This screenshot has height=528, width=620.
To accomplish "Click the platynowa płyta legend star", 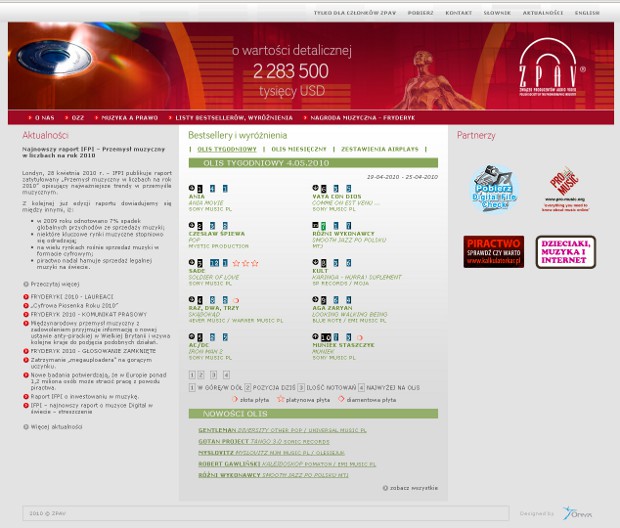I will 281,399.
